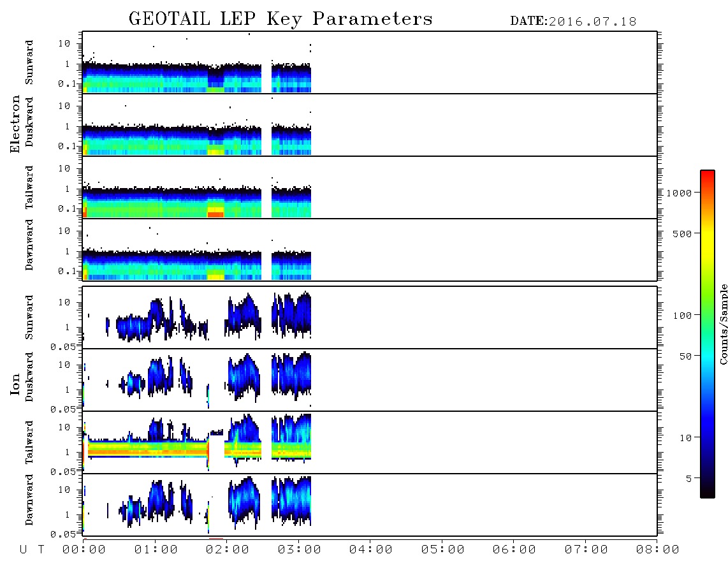The image size is (728, 561).
Task: Click the Ion Sunward spectrogram data
Action: click(196, 317)
